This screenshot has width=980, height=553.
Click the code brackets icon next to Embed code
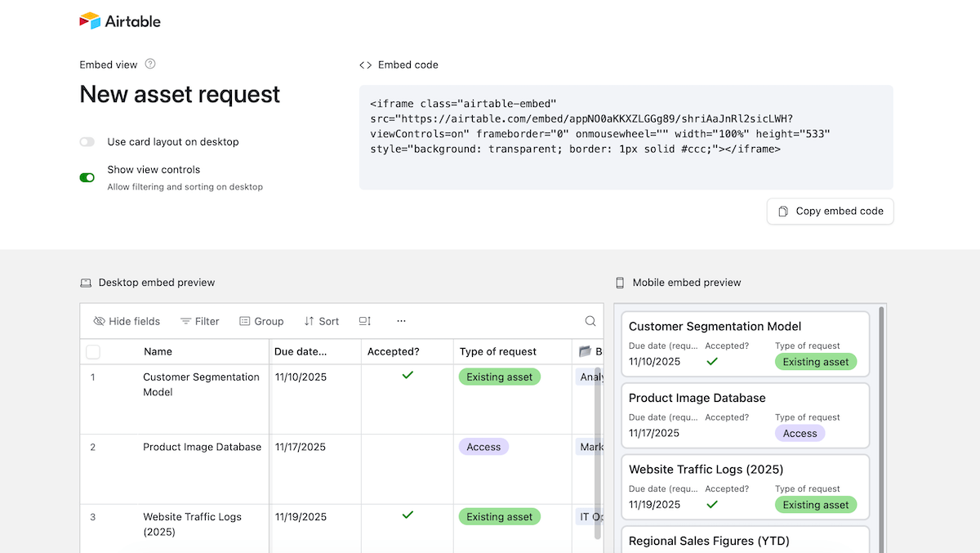coord(366,64)
